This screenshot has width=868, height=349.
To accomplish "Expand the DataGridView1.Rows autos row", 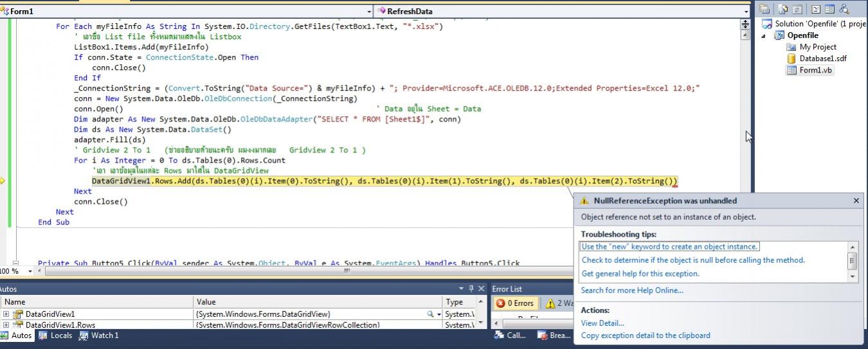I will tap(6, 325).
